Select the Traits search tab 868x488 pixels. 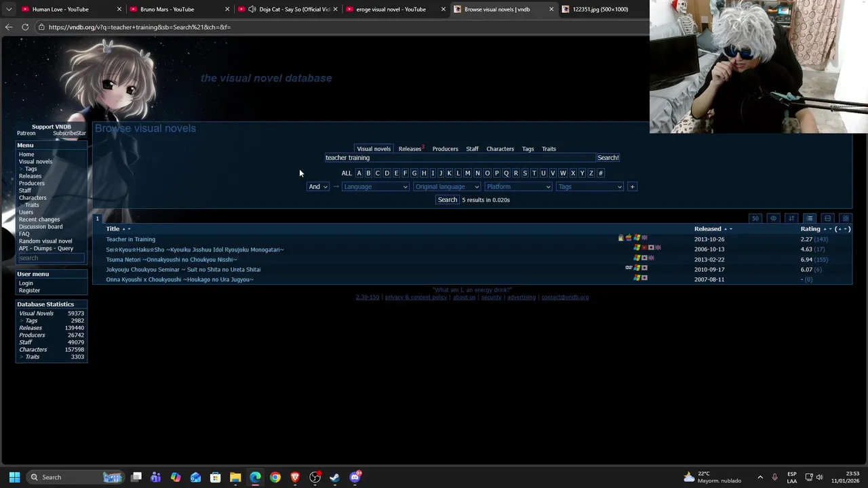(549, 149)
